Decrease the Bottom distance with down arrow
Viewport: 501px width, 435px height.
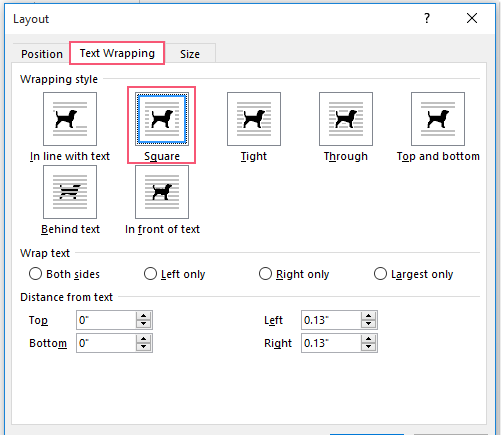tap(144, 347)
